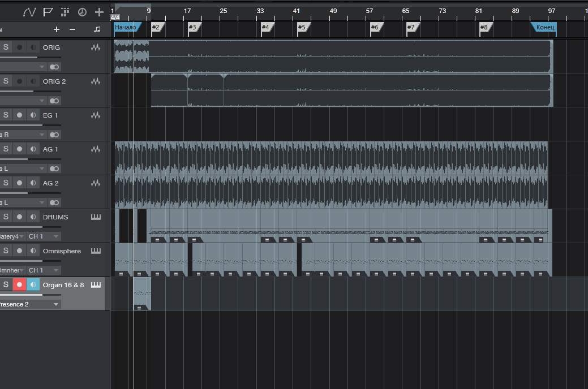Viewport: 588px width, 389px height.
Task: Select marker #4 on the marker track
Action: [x=267, y=27]
